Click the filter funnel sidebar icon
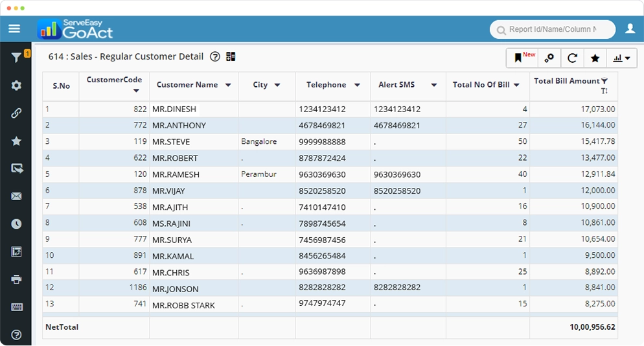The height and width of the screenshot is (346, 644). click(16, 58)
